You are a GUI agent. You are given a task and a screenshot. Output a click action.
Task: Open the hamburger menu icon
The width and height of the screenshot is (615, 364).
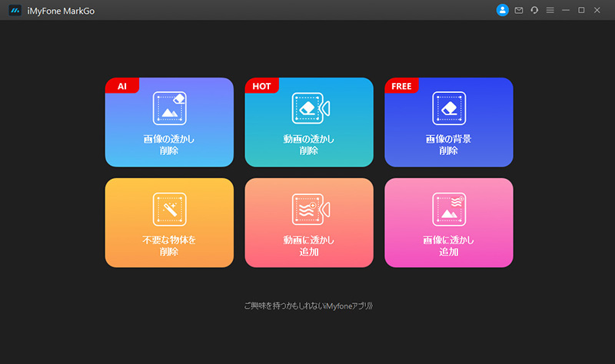(550, 10)
